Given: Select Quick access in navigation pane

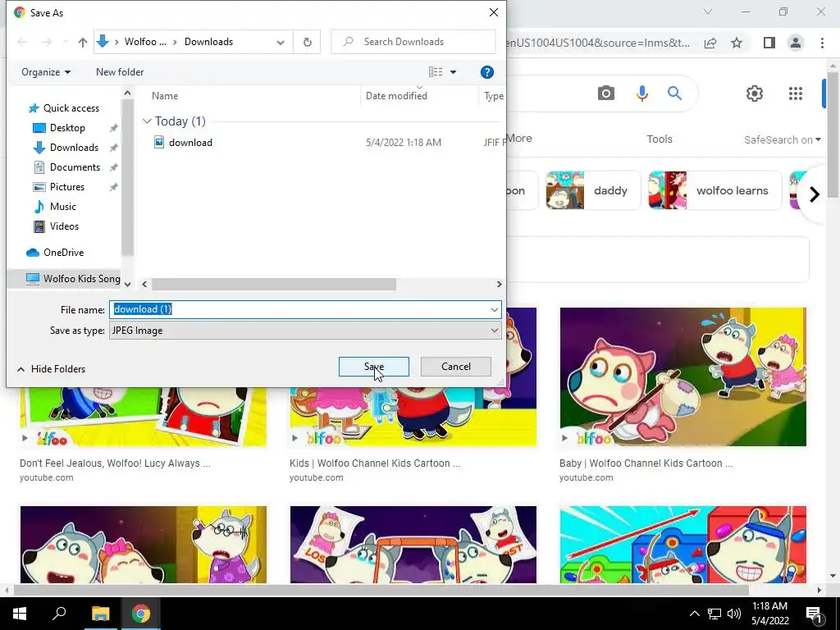Looking at the screenshot, I should 71,108.
